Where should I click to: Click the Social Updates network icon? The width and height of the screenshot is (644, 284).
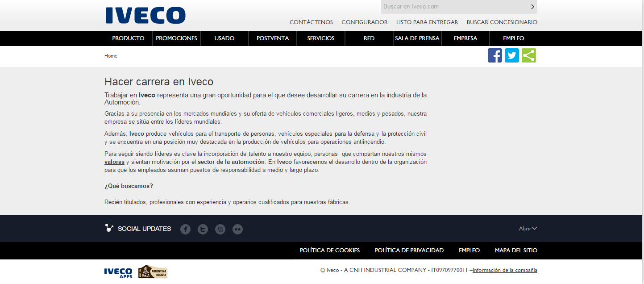pyautogui.click(x=109, y=228)
